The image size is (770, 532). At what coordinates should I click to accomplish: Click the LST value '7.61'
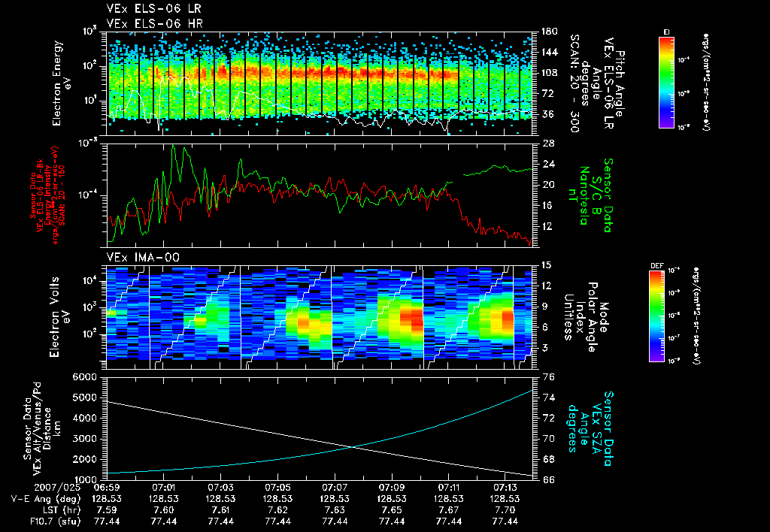[x=220, y=510]
